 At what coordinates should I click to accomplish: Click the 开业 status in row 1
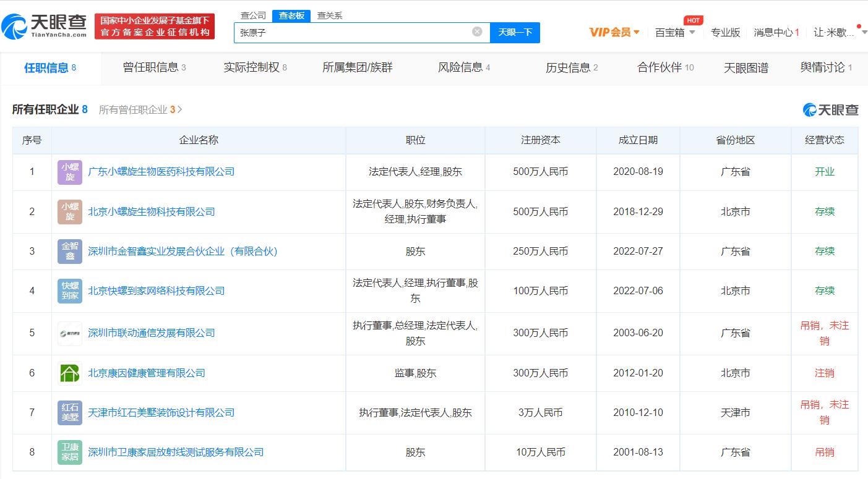pyautogui.click(x=825, y=172)
